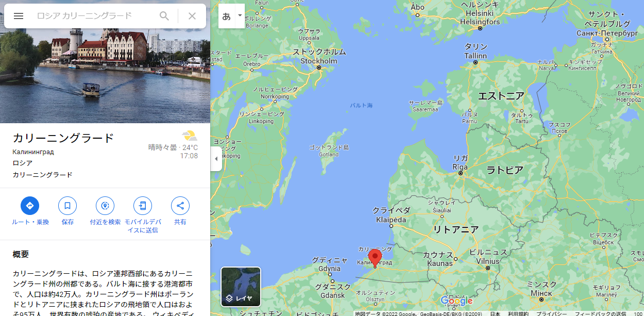Send to mobile device icon
The image size is (644, 316).
[x=143, y=206]
